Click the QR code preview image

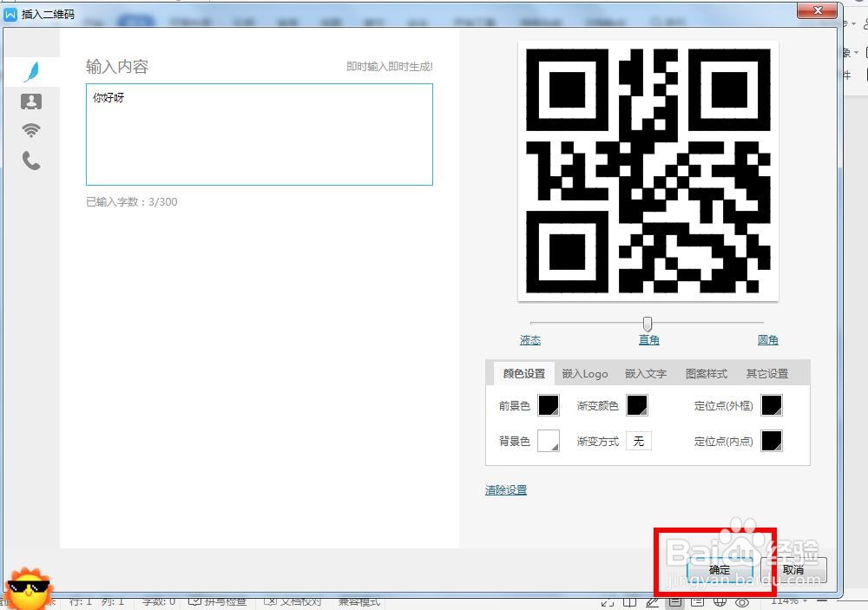tap(648, 171)
